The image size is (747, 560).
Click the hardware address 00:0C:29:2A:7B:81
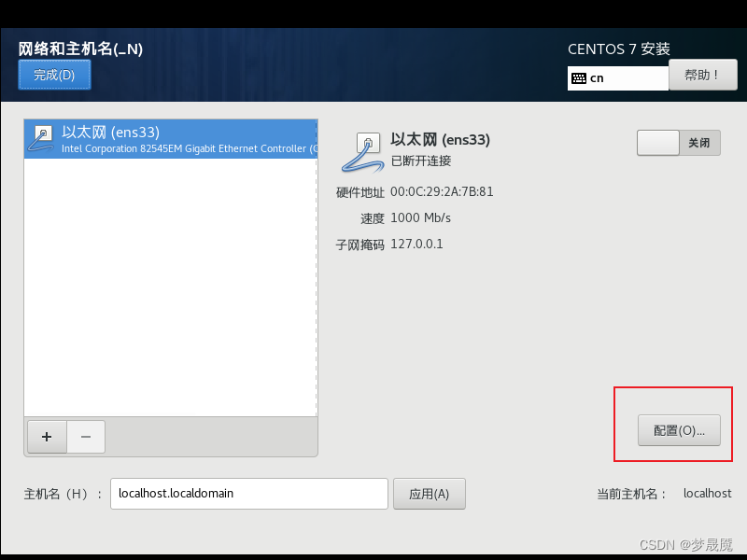click(442, 192)
